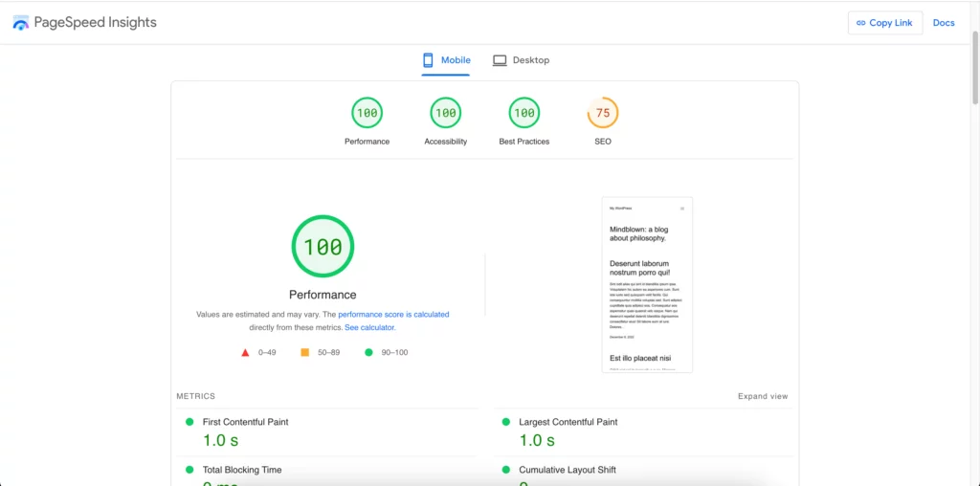Click the green dot beside First Contentful Paint

pos(189,422)
